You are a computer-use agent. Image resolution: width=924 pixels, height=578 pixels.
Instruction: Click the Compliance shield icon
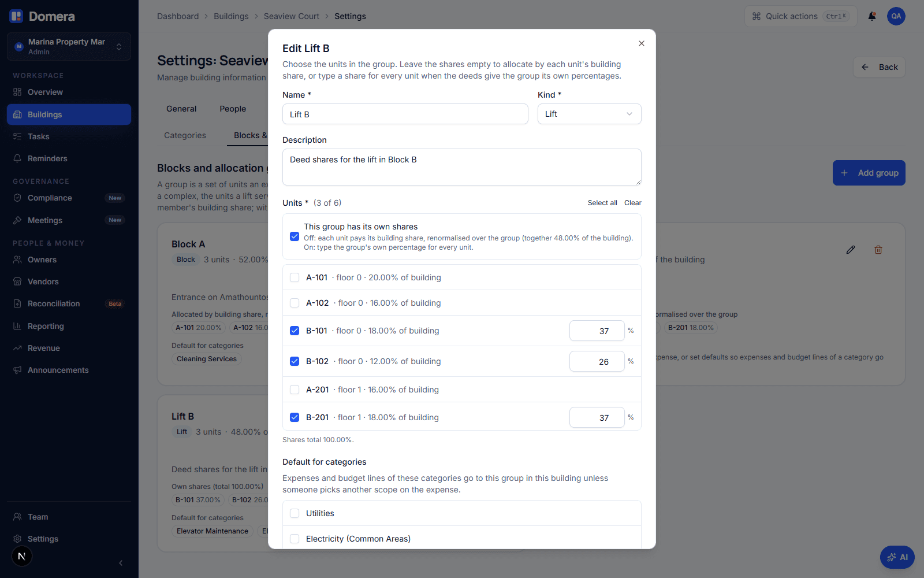tap(17, 198)
